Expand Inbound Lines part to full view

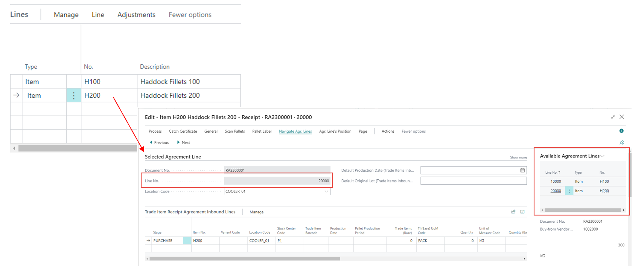tap(522, 212)
